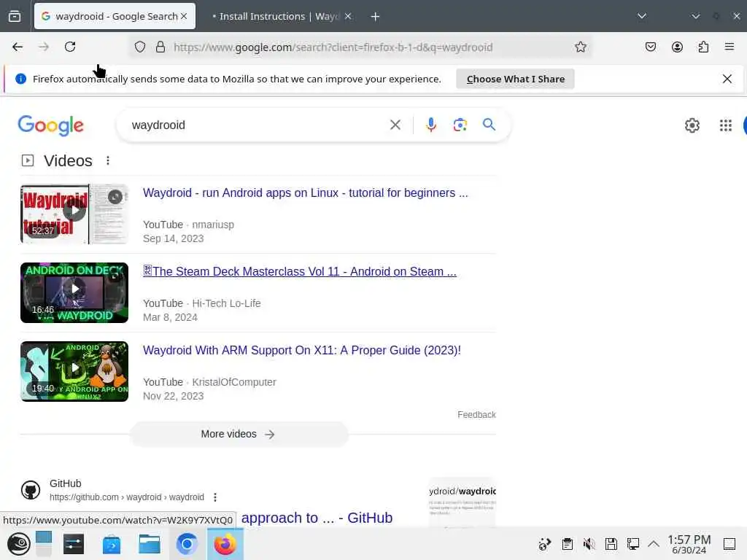Select Firefox in the taskbar
The image size is (747, 560).
point(225,544)
